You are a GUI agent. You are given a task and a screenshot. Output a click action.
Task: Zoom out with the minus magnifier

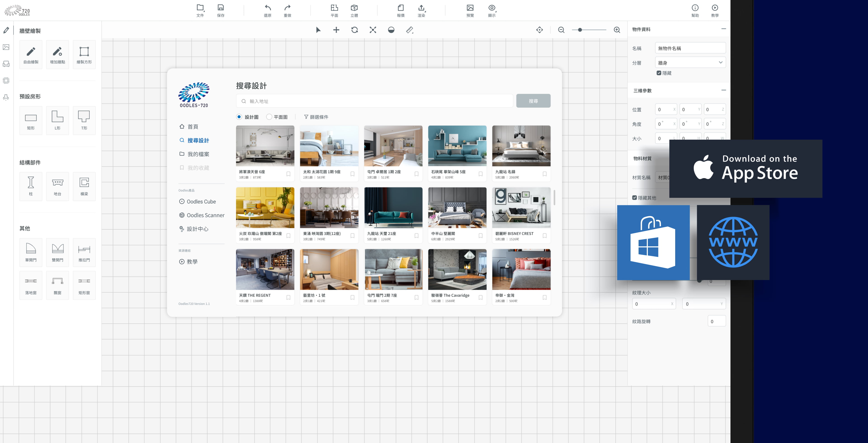pyautogui.click(x=561, y=30)
